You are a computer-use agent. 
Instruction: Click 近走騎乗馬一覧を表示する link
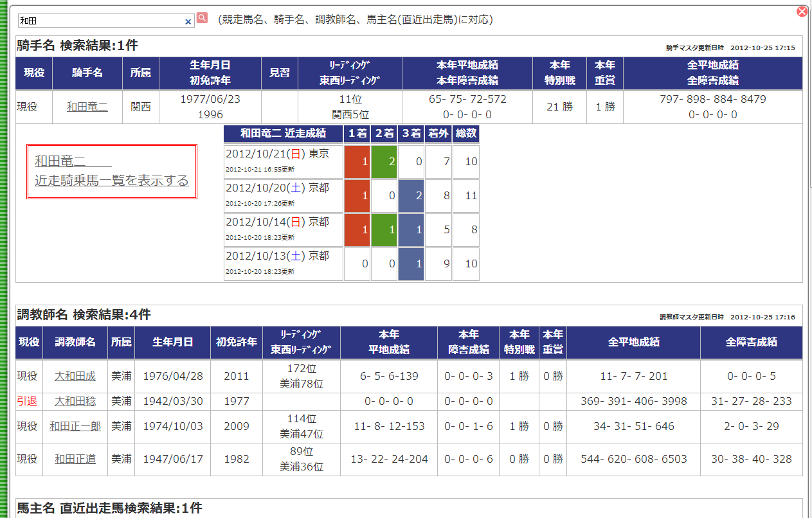point(112,180)
